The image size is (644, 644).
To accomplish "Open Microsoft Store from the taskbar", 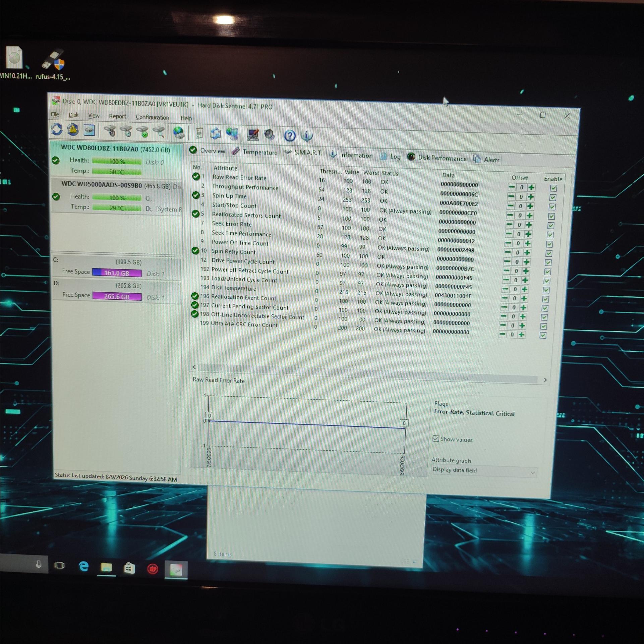I will tap(129, 568).
